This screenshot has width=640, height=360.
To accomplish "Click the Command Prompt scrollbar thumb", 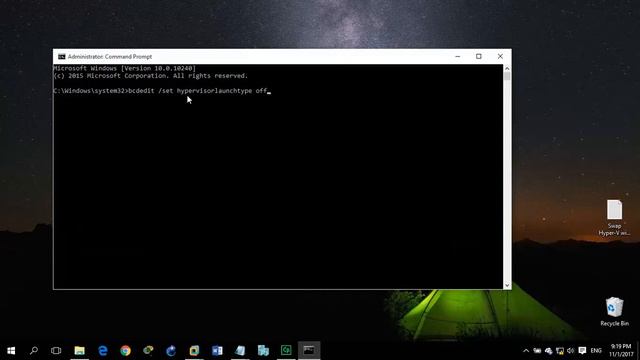I will pyautogui.click(x=507, y=76).
